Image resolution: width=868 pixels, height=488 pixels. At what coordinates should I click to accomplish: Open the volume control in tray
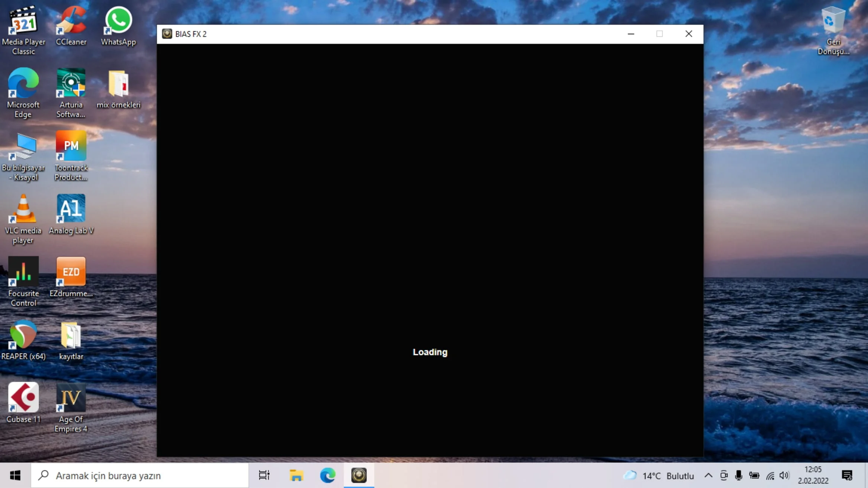click(x=784, y=475)
